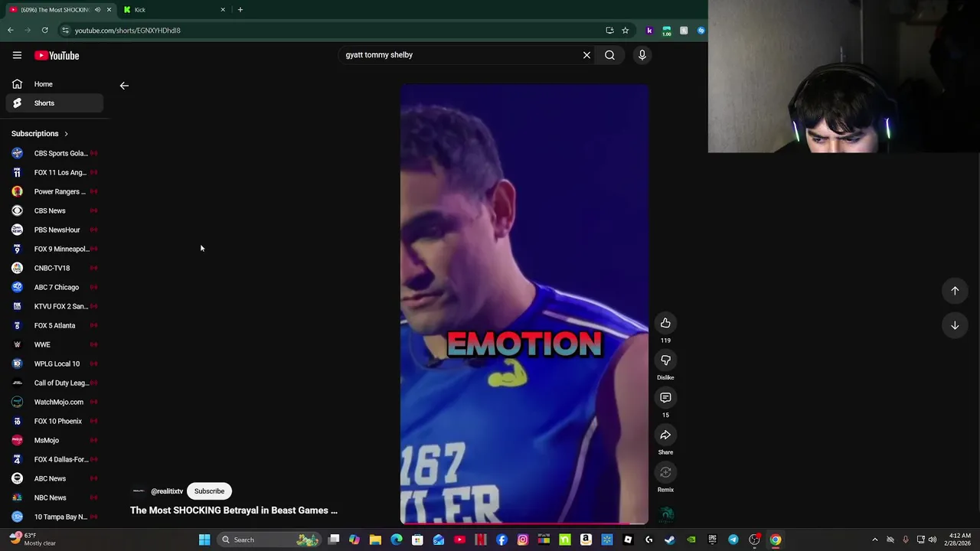Open a new browser tab
Screen dimensions: 980x551
click(x=240, y=10)
